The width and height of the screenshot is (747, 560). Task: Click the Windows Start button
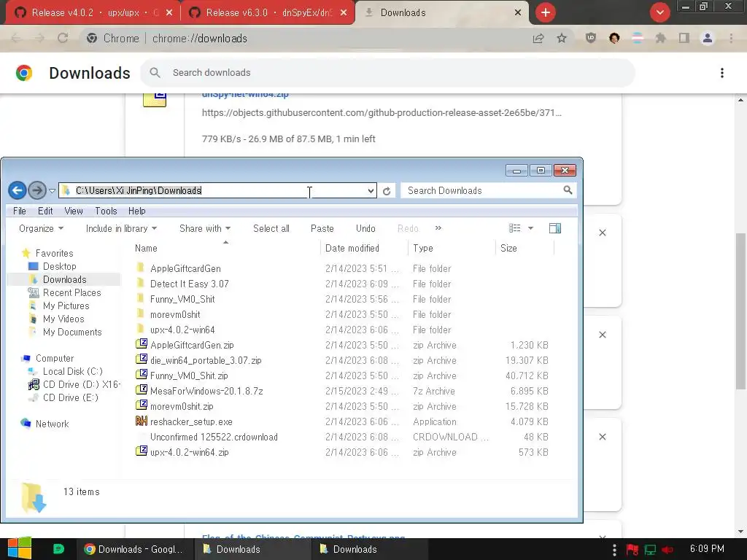pyautogui.click(x=19, y=548)
